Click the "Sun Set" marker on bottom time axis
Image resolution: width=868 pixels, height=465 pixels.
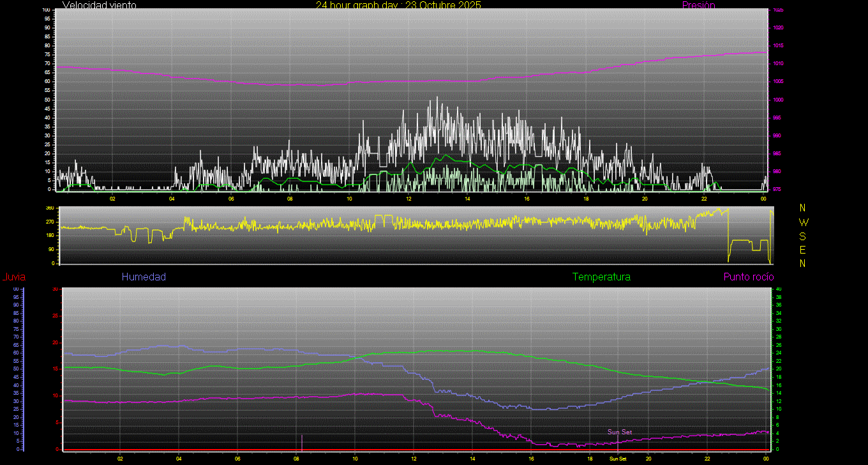point(617,459)
